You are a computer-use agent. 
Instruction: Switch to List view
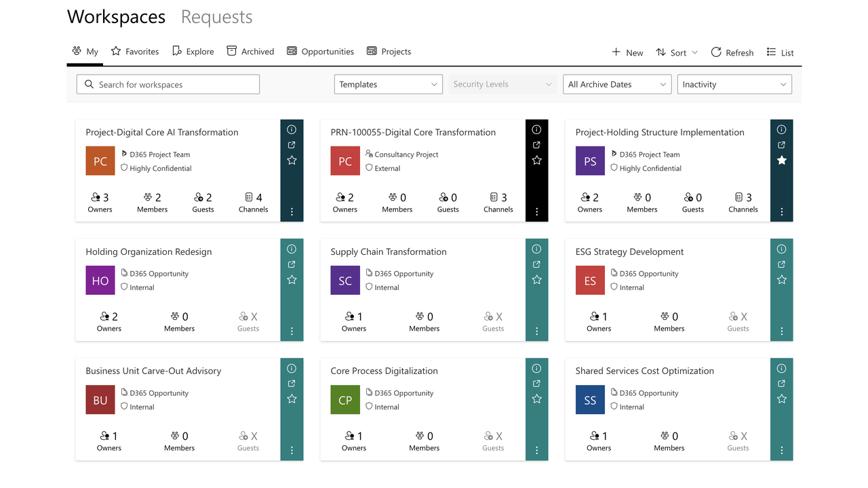pyautogui.click(x=780, y=52)
